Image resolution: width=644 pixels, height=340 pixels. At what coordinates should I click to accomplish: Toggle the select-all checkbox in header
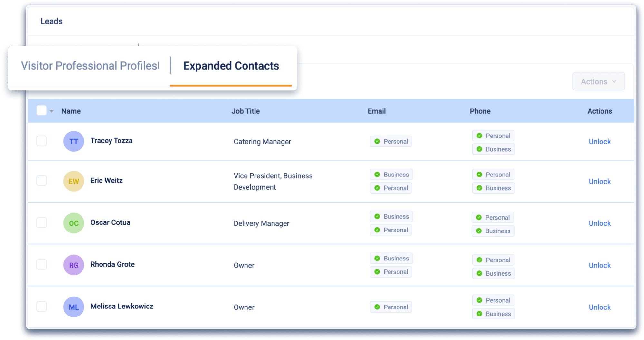click(x=42, y=110)
